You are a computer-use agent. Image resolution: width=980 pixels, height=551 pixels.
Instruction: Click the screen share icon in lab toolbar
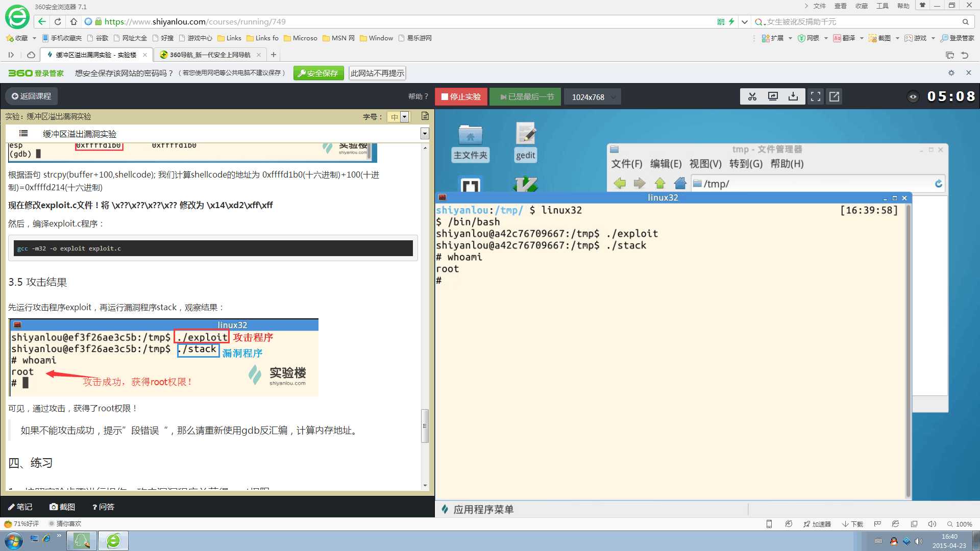click(773, 96)
